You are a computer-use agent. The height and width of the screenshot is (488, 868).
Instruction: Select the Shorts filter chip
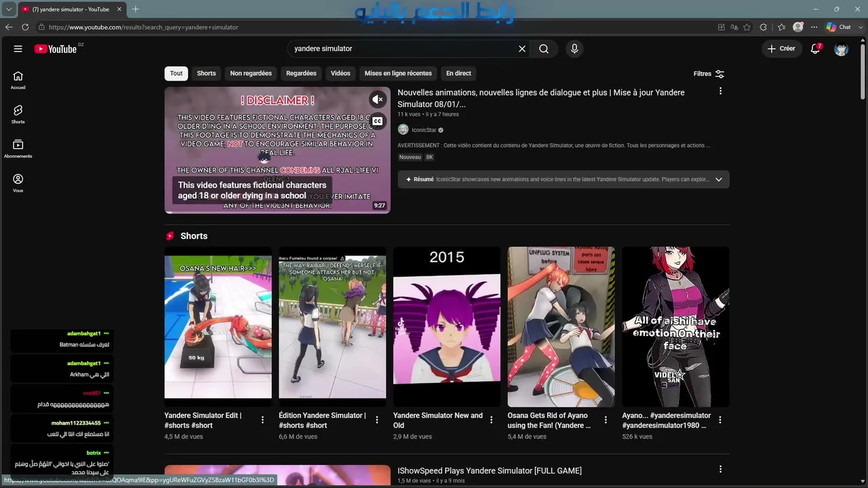206,73
